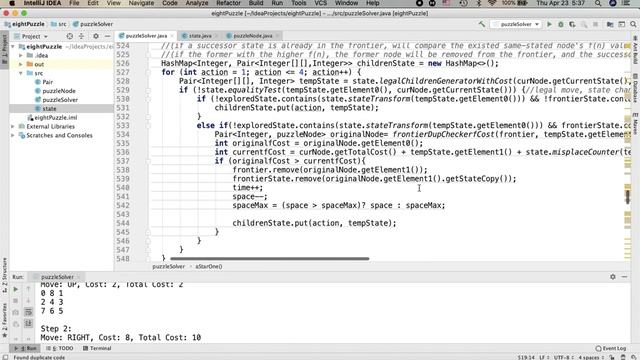Click the horizontal scrollbar in the code editor
Image resolution: width=640 pixels, height=360 pixels.
(x=269, y=259)
